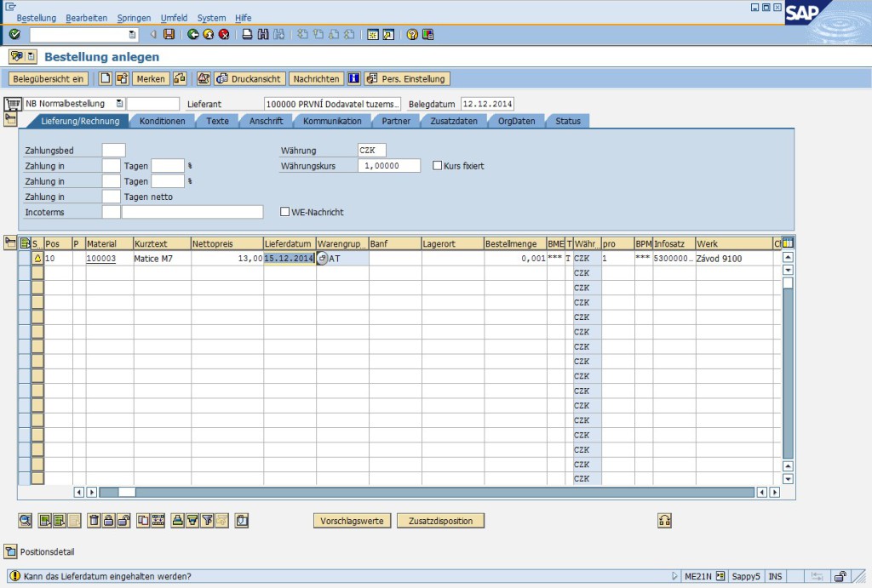The image size is (872, 588).
Task: Click the Print icon in toolbar
Action: [x=248, y=35]
